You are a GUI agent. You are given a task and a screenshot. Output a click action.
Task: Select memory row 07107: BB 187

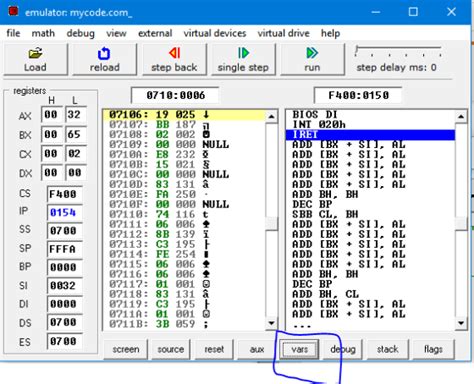pos(184,125)
